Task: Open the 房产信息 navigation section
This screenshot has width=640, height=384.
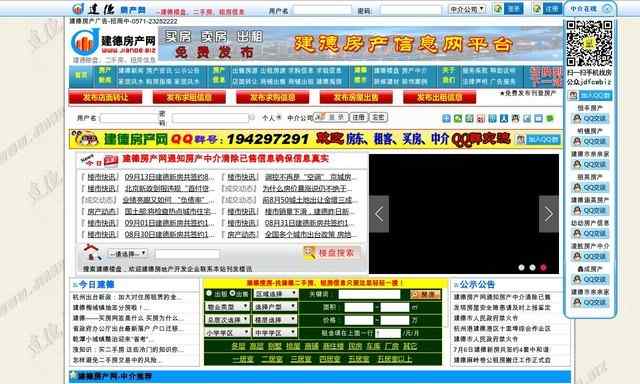Action: coord(219,75)
